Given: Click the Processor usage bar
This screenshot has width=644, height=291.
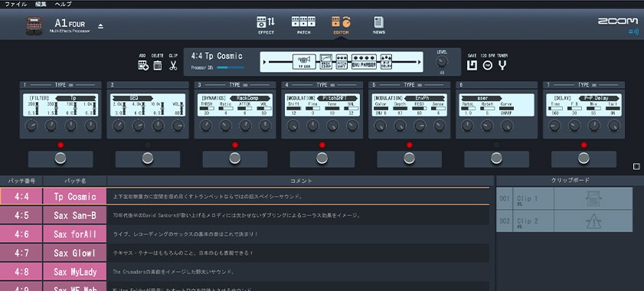Looking at the screenshot, I should coord(230,68).
